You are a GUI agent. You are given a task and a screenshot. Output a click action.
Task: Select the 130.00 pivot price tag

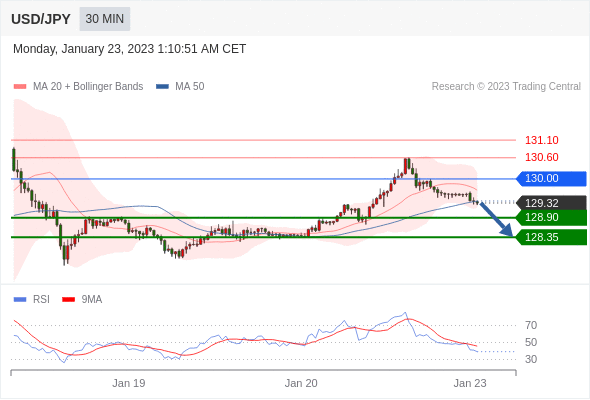551,178
